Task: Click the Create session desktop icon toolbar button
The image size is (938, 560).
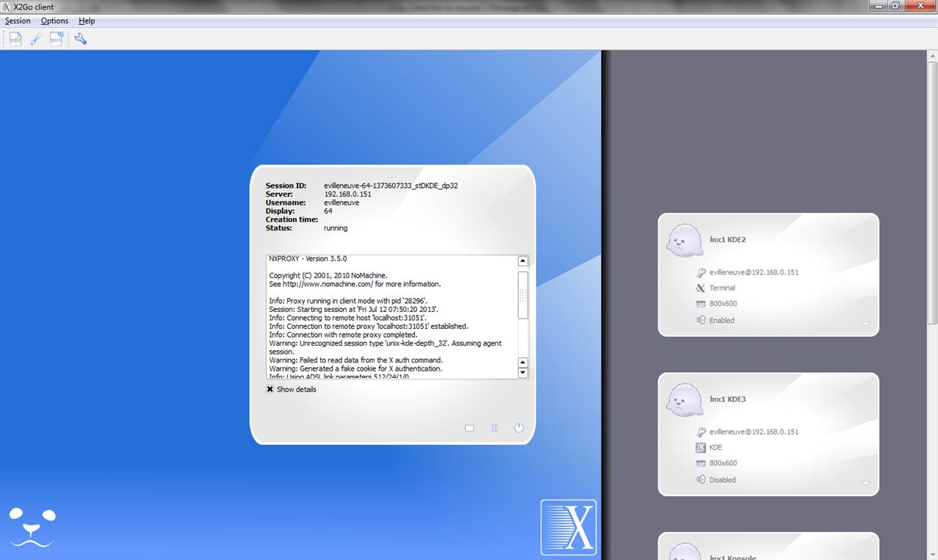Action: pyautogui.click(x=57, y=39)
